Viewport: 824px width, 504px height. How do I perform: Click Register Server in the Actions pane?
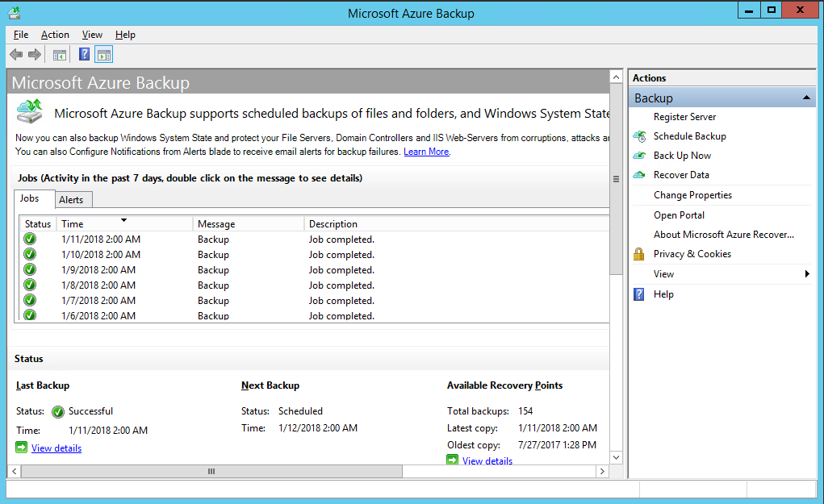(684, 117)
